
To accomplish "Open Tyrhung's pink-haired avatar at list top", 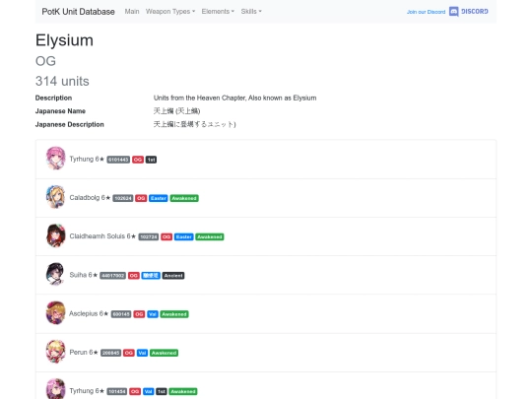I will tap(55, 158).
